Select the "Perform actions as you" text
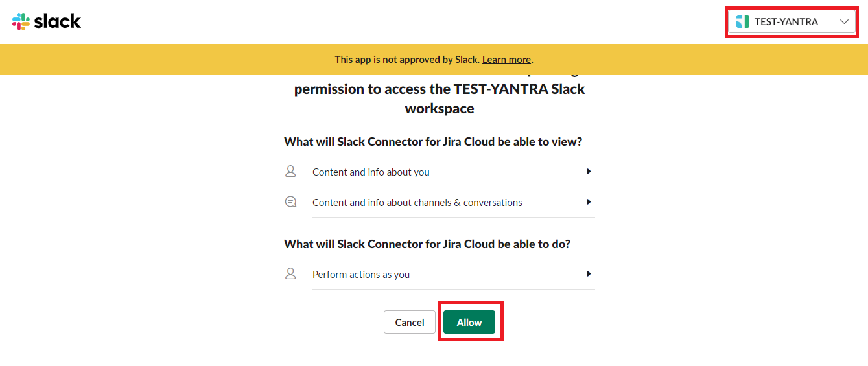868x366 pixels. tap(361, 275)
